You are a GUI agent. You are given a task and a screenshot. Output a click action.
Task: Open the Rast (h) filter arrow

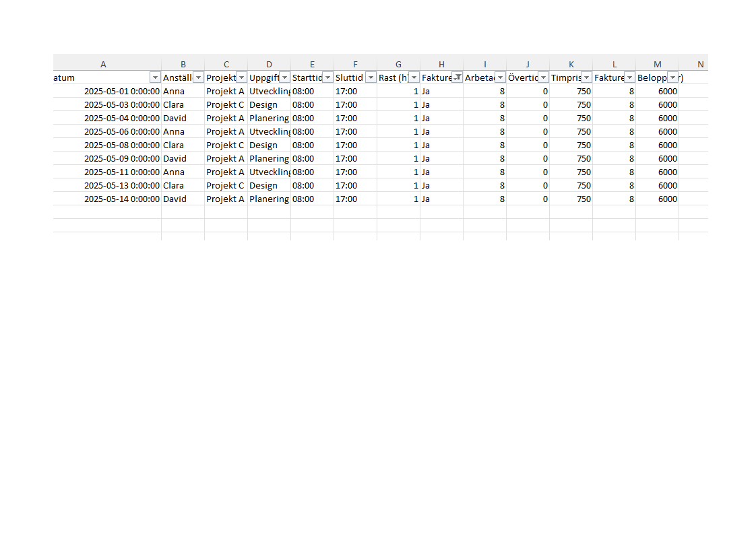(x=414, y=77)
